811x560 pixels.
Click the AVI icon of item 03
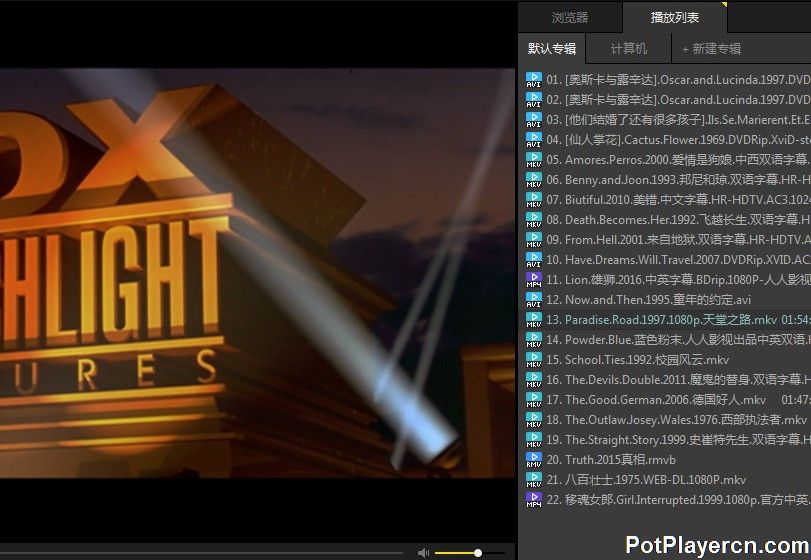[x=534, y=120]
